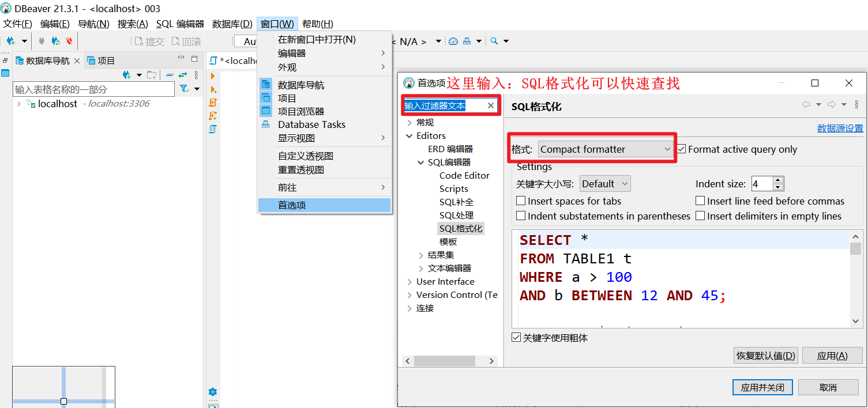Click the Execute SQL script icon
The height and width of the screenshot is (408, 868).
point(213,103)
